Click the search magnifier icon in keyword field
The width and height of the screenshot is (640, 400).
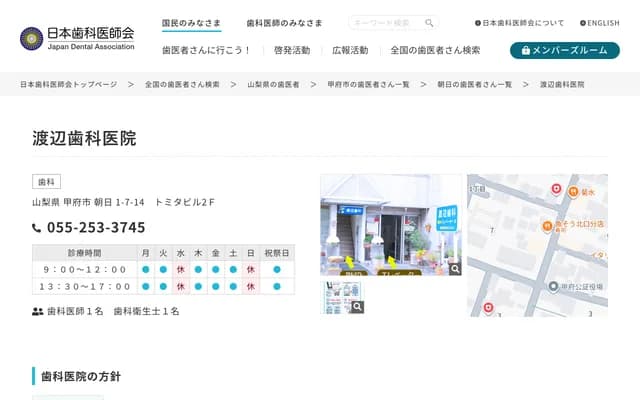pos(429,23)
